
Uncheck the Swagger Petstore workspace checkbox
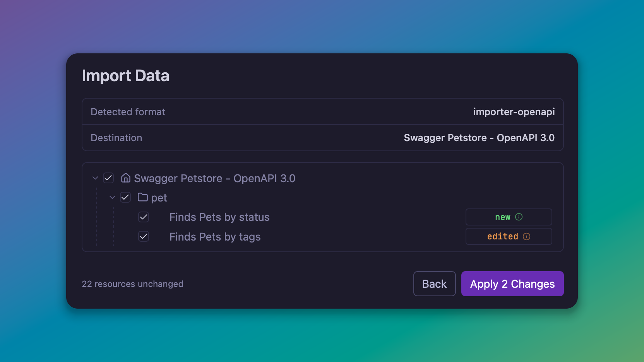point(108,178)
